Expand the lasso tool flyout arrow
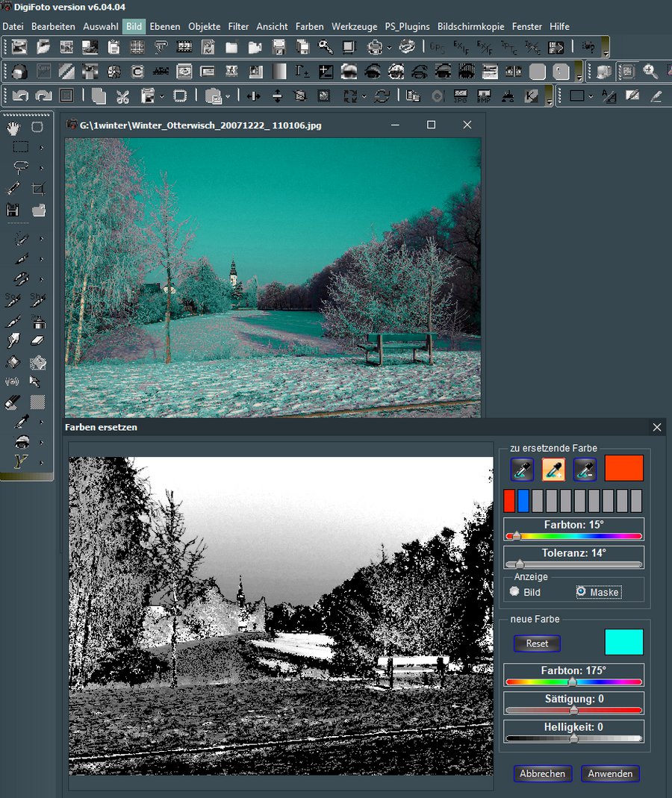 (42, 168)
